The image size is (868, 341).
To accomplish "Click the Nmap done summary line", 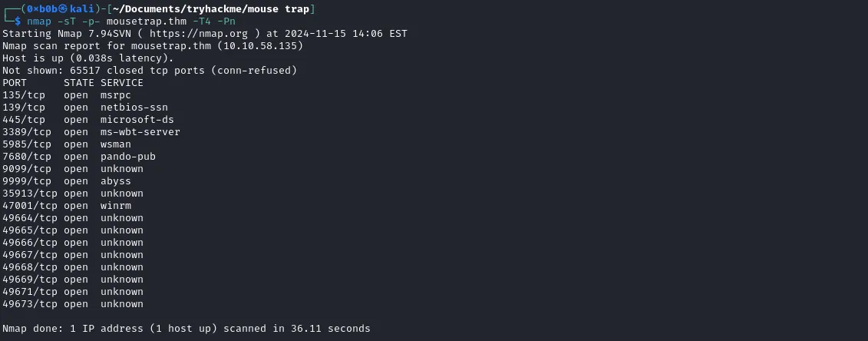I will [186, 328].
